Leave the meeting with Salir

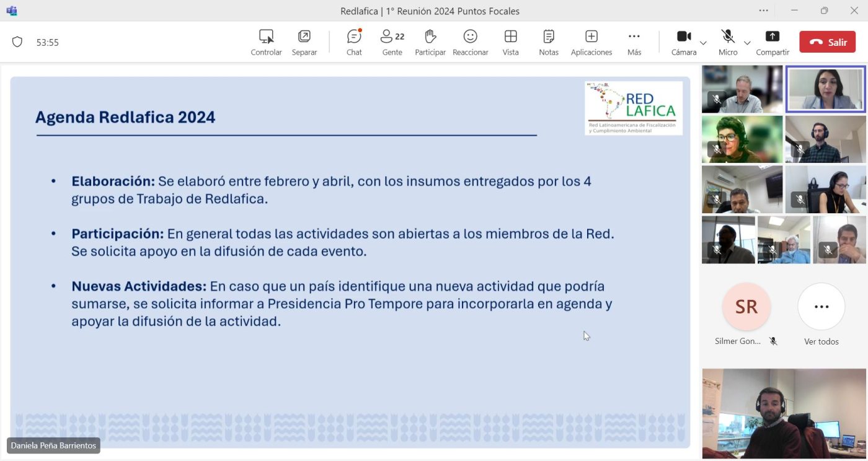(x=827, y=42)
